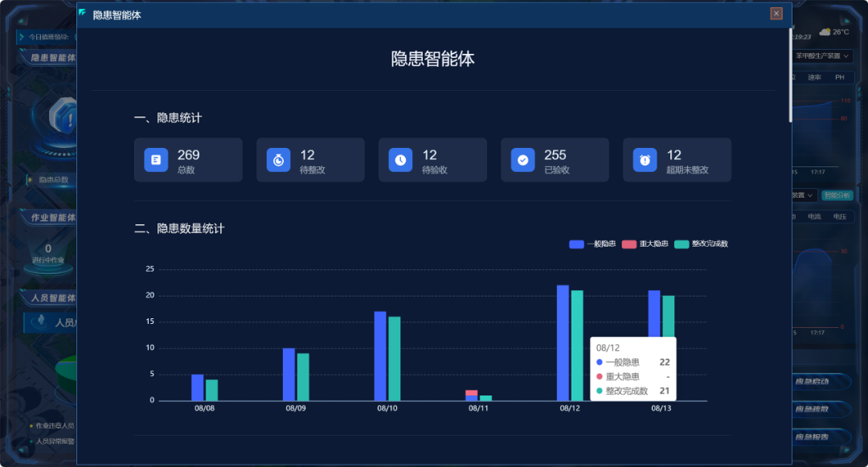Click the blue 一般隐患 bar for 08/08
The width and height of the screenshot is (868, 467).
point(198,388)
